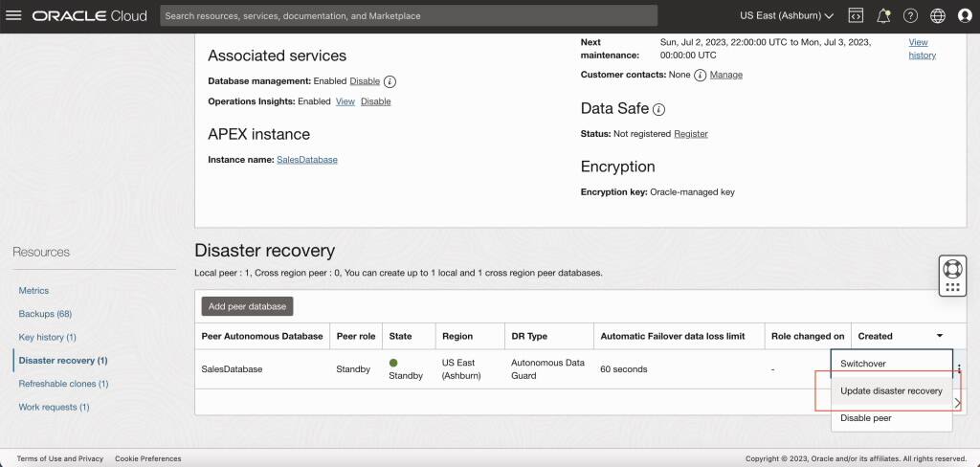Click the three-dot actions menu for SalesDatabase row
This screenshot has height=467, width=980.
[x=959, y=368]
